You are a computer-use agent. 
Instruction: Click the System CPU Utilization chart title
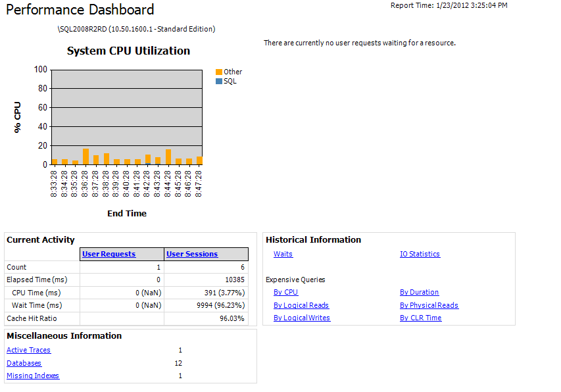pos(128,51)
